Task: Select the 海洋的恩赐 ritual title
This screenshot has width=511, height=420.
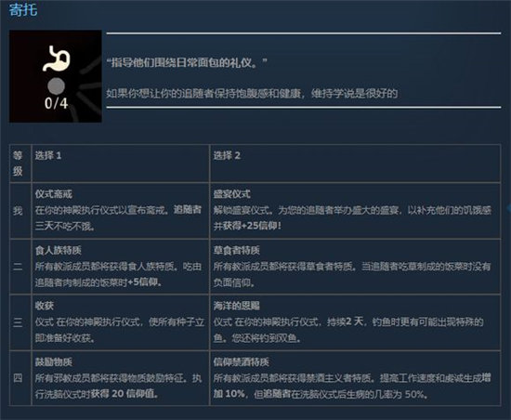Action: [237, 306]
